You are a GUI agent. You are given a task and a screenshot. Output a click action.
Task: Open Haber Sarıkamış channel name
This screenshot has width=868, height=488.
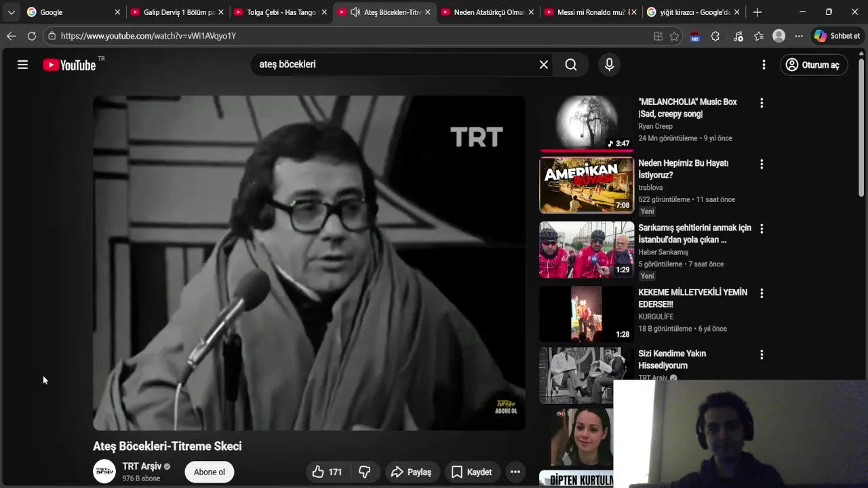663,252
